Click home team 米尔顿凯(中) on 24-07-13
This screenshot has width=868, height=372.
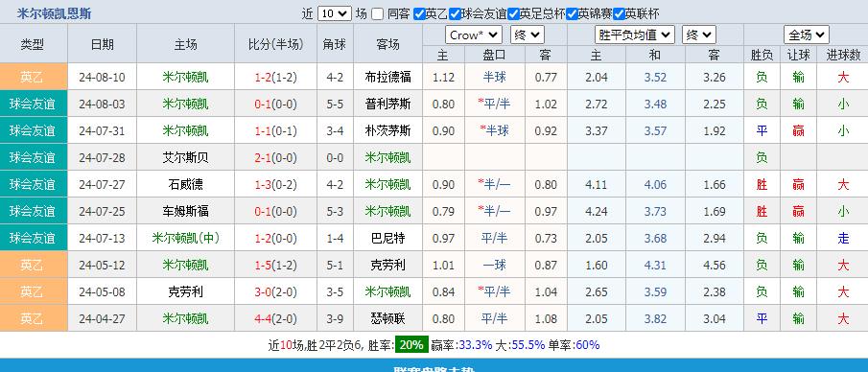185,239
